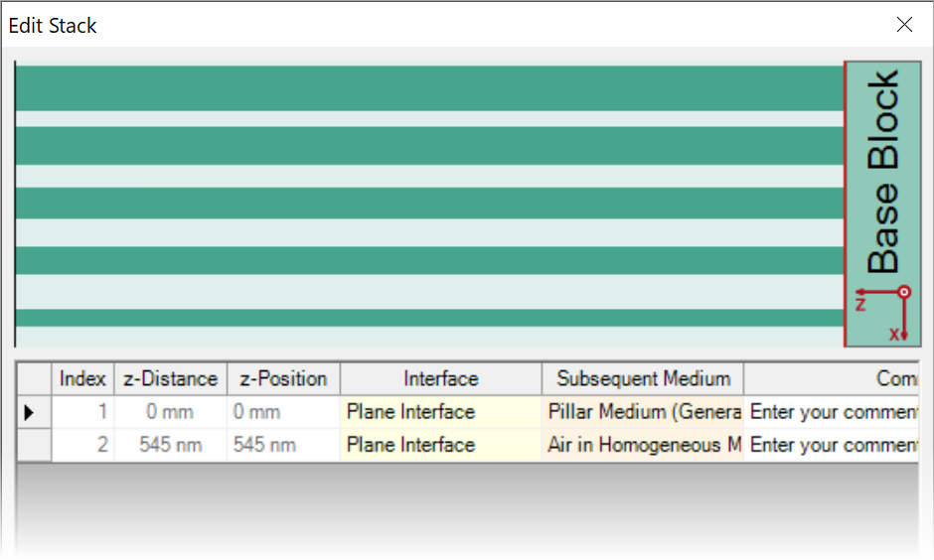Click the Interface column header
Screen dimensions: 934x560
pos(441,378)
